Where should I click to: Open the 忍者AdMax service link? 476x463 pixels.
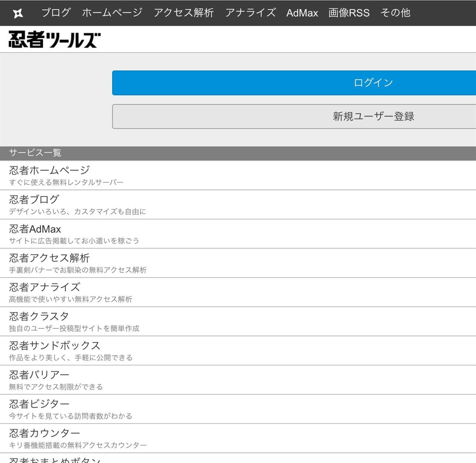click(238, 234)
